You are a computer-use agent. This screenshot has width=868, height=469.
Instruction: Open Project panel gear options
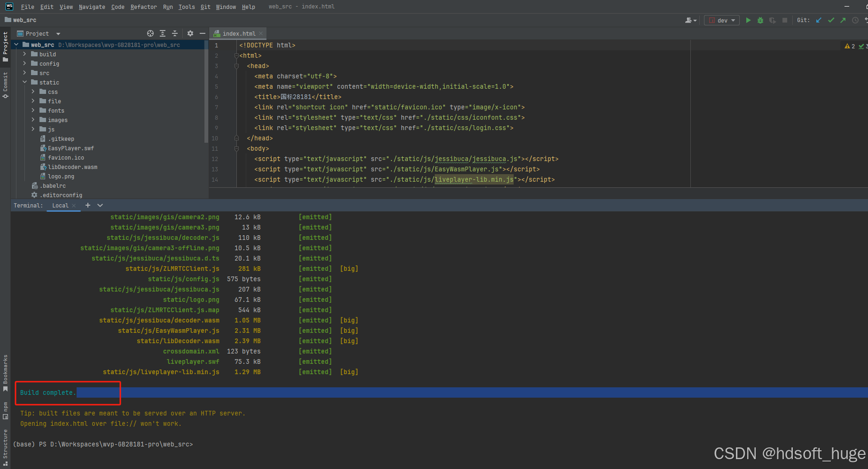tap(190, 33)
